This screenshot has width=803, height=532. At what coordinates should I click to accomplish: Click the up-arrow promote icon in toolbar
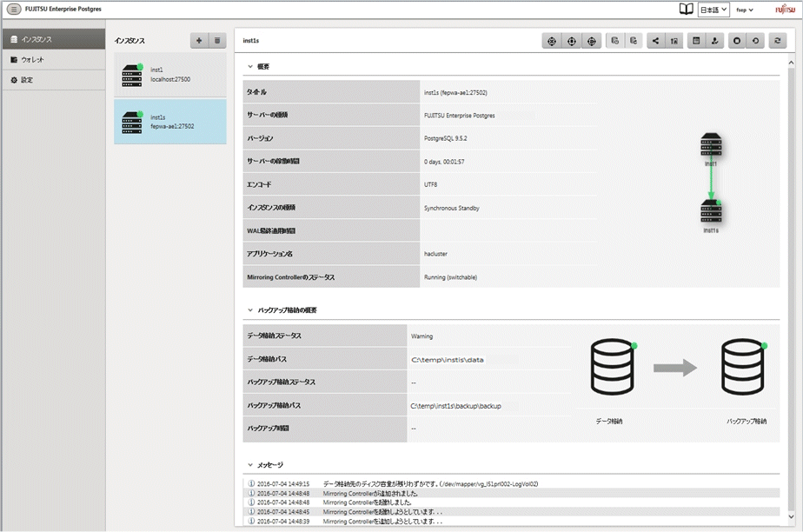point(674,41)
